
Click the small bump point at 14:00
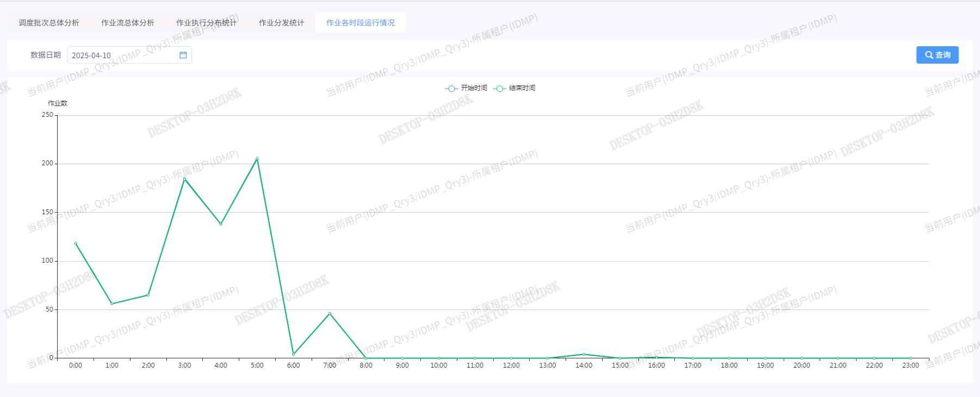584,355
